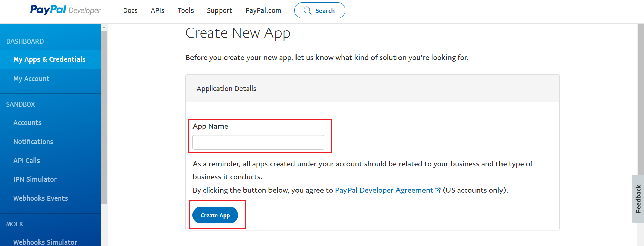Select My Apps & Credentials in sidebar

coord(50,59)
